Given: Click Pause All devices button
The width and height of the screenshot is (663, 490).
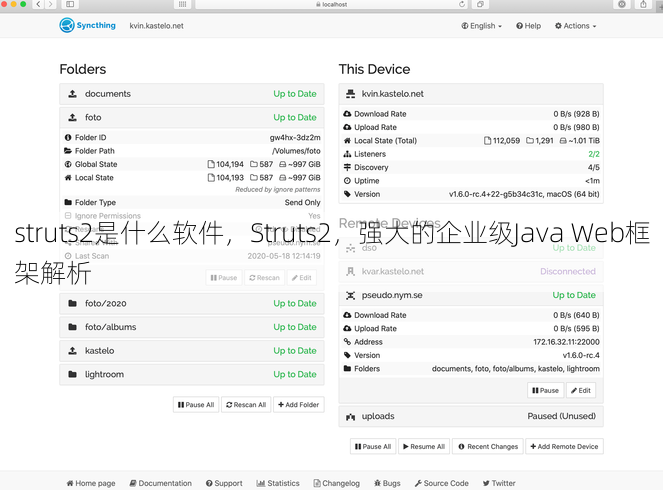Looking at the screenshot, I should pos(373,446).
